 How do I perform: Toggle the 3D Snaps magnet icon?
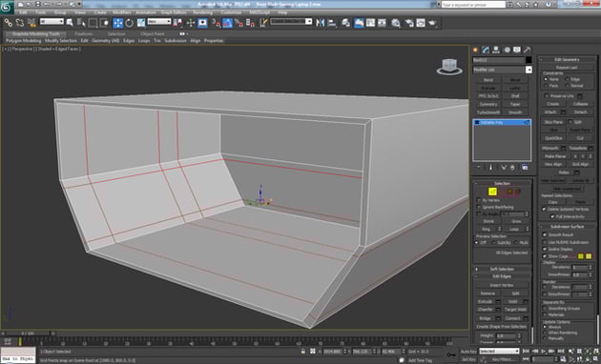click(x=217, y=23)
